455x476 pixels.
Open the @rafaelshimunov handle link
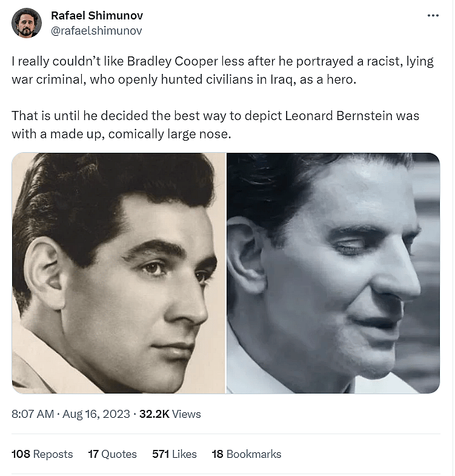pos(96,30)
